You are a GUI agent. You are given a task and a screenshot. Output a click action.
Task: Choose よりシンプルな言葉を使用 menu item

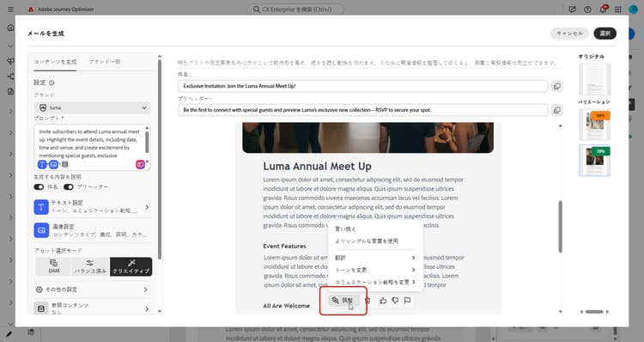point(367,241)
